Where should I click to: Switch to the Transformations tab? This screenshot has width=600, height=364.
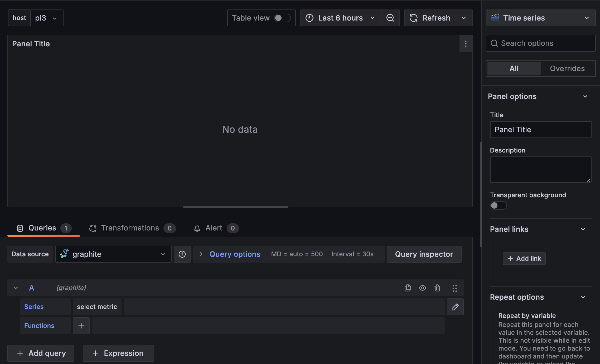[130, 228]
